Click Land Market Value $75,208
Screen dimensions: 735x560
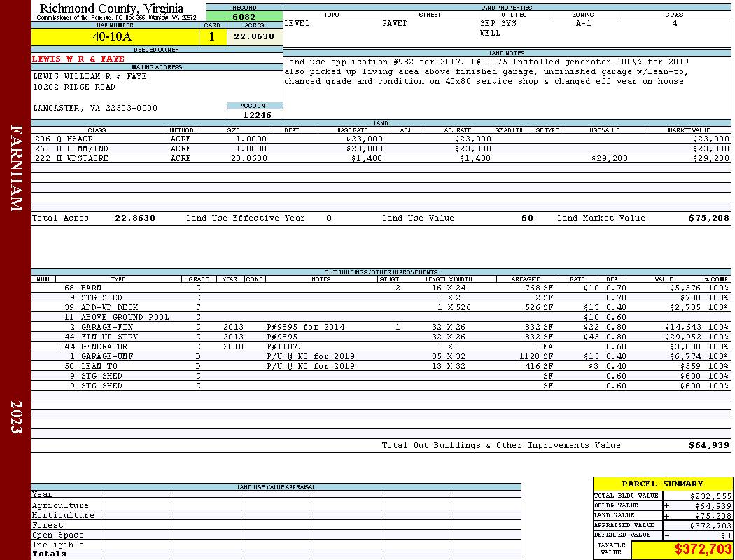(x=708, y=218)
